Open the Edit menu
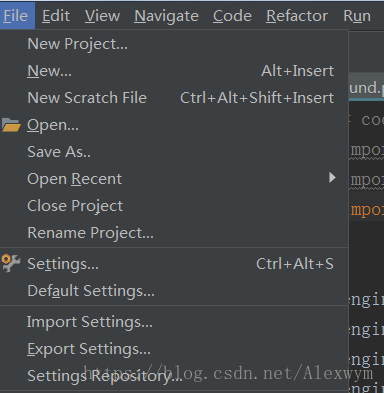The image size is (384, 393). click(56, 16)
